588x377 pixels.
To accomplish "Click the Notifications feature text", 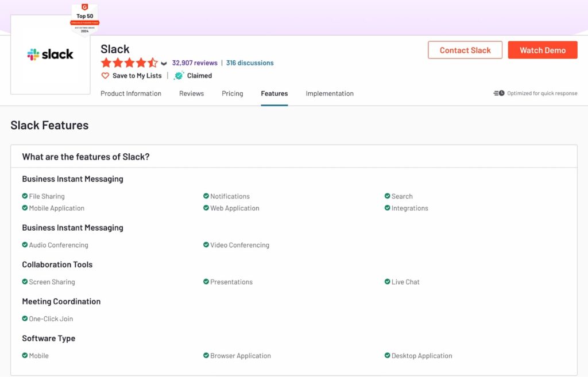I will point(230,196).
